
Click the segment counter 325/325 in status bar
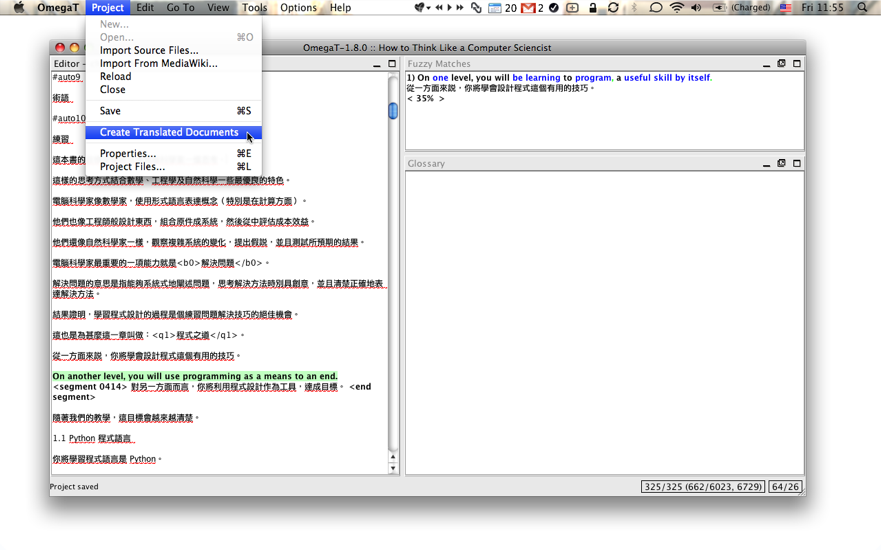pyautogui.click(x=703, y=487)
